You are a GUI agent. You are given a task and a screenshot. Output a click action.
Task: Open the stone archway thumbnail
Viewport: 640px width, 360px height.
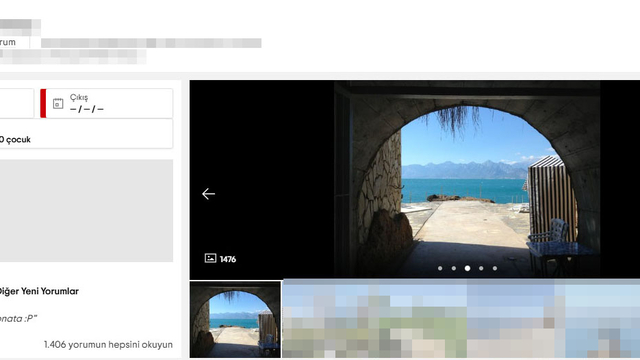click(x=236, y=320)
